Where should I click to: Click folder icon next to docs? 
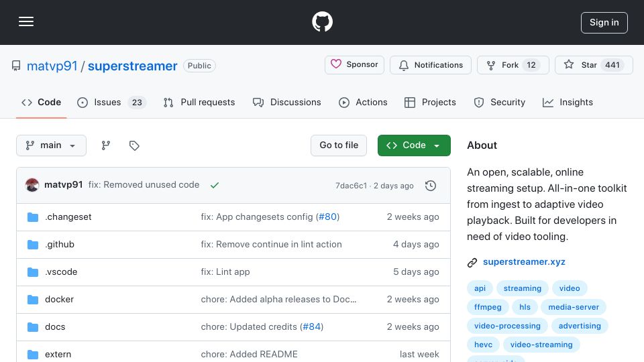tap(33, 327)
